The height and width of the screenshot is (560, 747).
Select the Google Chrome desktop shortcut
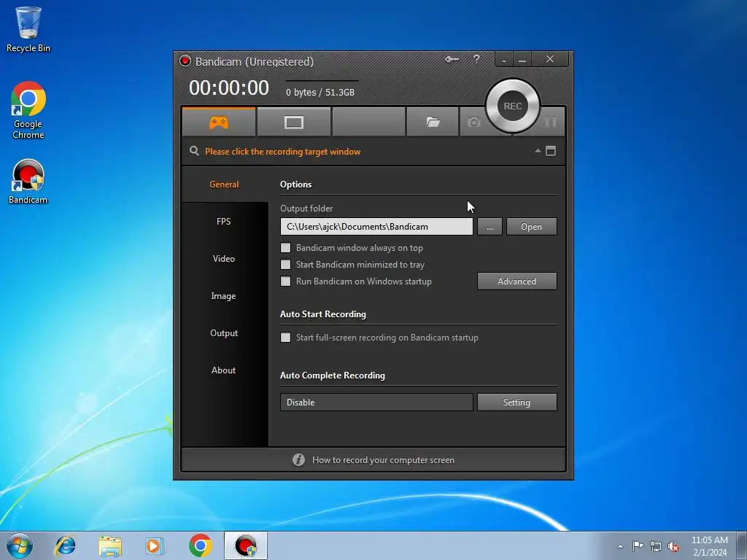(x=28, y=110)
